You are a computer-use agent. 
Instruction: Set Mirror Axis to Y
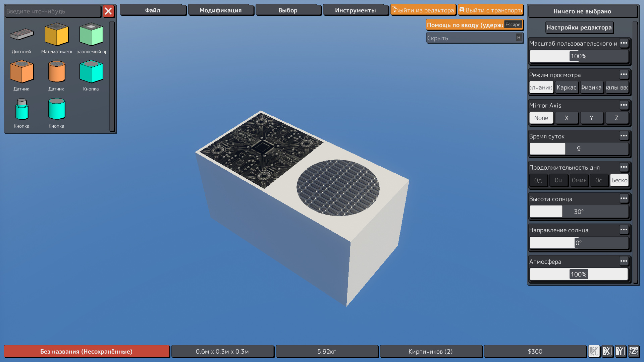click(591, 118)
